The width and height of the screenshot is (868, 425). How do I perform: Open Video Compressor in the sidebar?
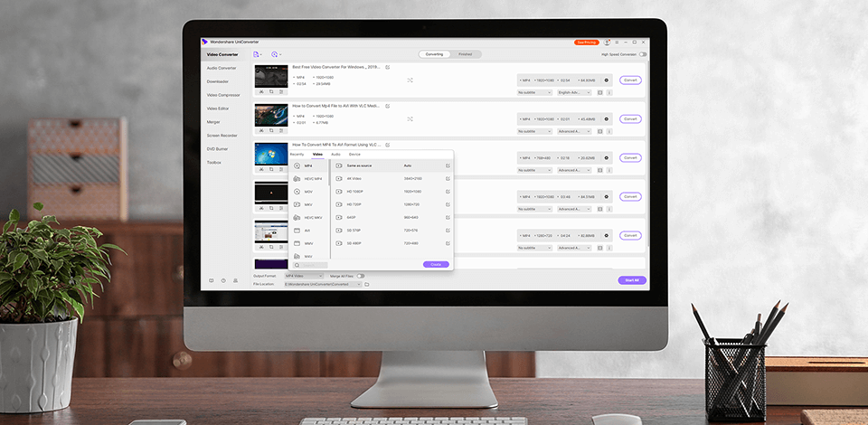pyautogui.click(x=223, y=95)
